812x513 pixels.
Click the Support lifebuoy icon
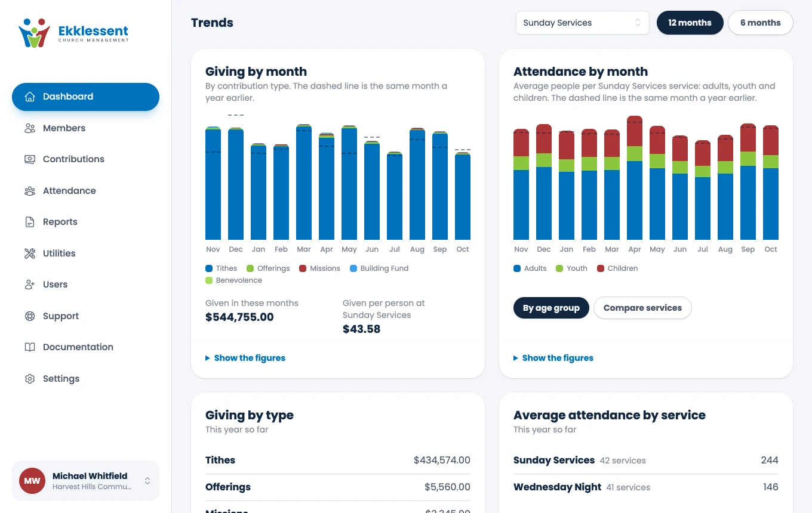point(30,316)
